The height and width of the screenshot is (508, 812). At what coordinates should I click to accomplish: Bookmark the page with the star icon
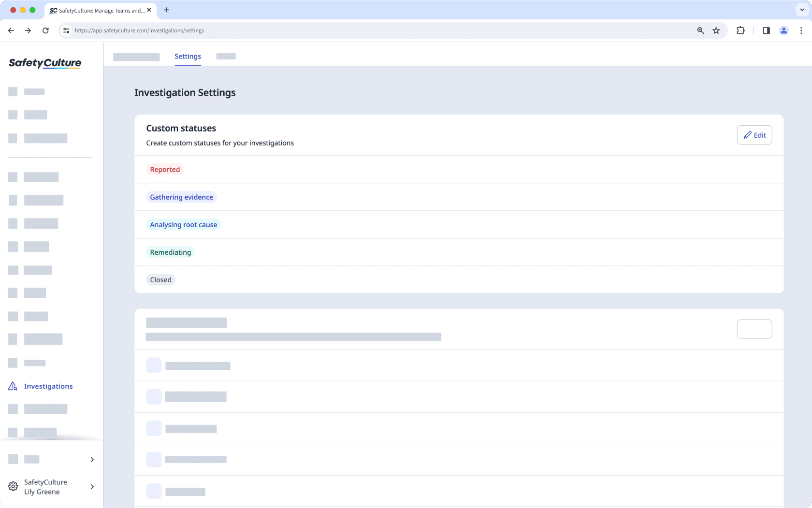716,30
